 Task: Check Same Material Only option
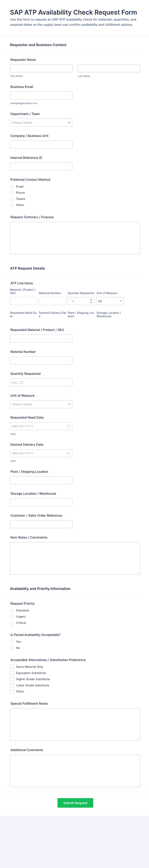coord(12,667)
